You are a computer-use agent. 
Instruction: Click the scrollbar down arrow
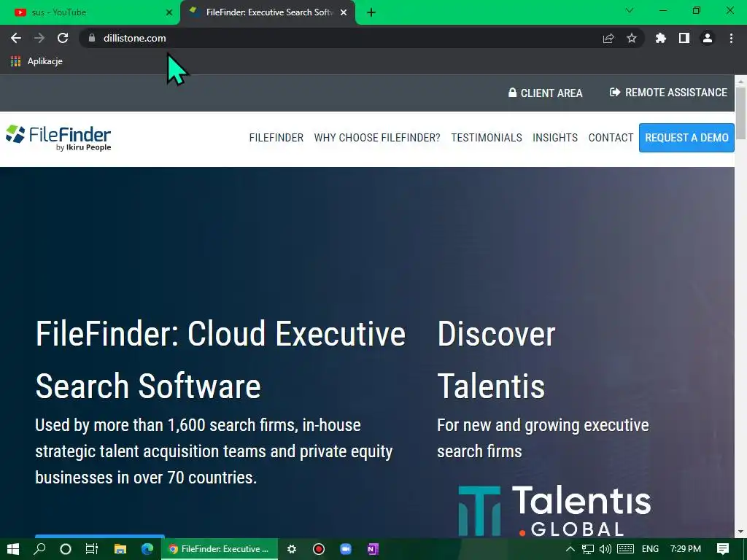[x=741, y=532]
